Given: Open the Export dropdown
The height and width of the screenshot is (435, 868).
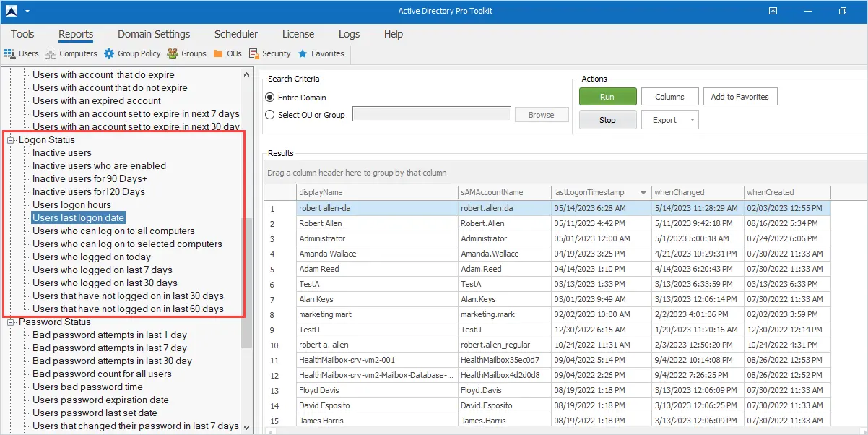Looking at the screenshot, I should coord(693,120).
